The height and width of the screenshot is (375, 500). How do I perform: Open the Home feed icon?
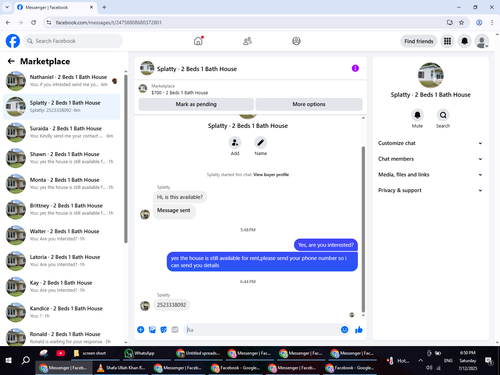[x=198, y=41]
